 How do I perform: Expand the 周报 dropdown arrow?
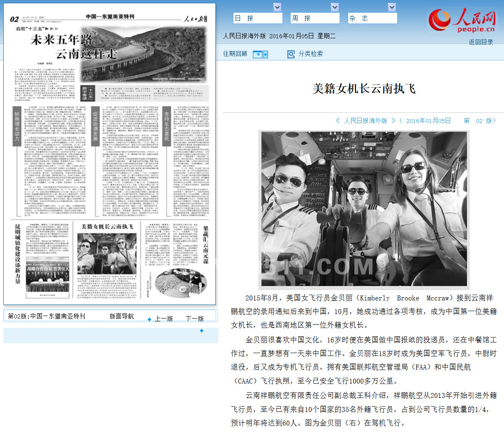(x=335, y=7)
